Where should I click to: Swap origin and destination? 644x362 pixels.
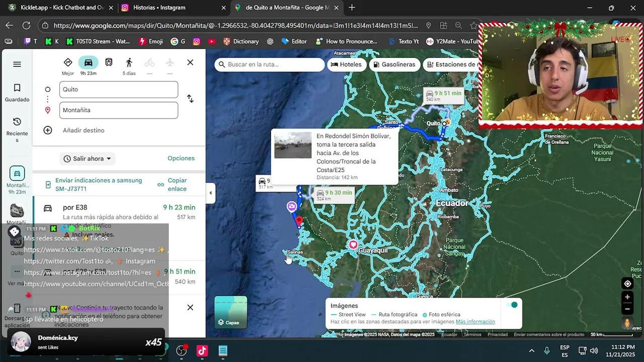coord(190,99)
